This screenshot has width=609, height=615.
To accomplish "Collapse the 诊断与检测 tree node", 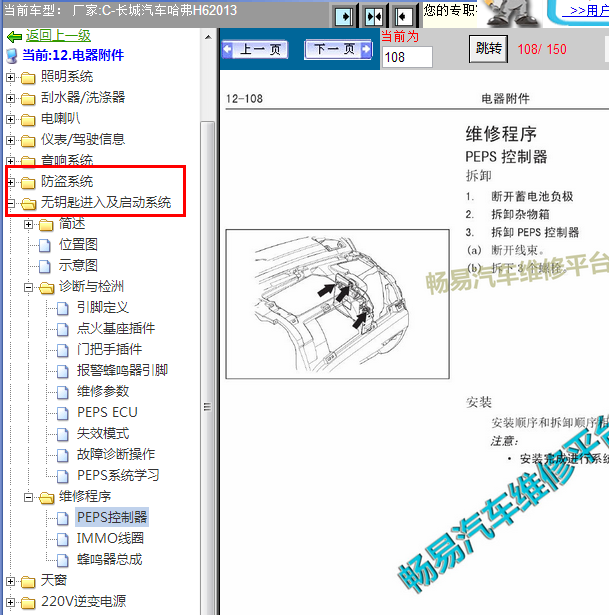I will 28,287.
